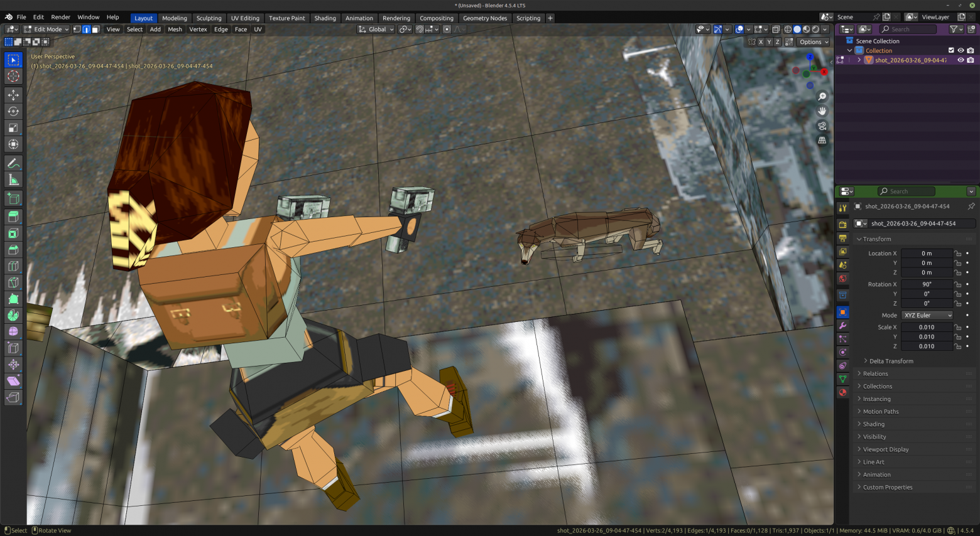Activate the Rotate tool
The height and width of the screenshot is (536, 980).
point(13,111)
